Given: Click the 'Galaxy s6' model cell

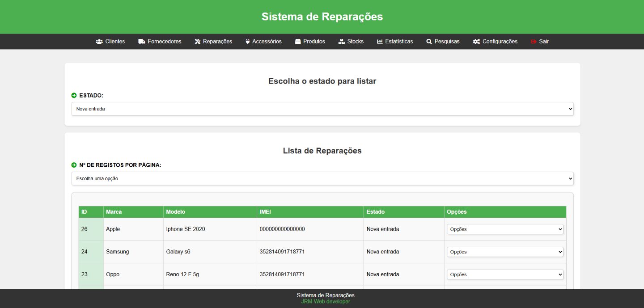Looking at the screenshot, I should pos(210,252).
